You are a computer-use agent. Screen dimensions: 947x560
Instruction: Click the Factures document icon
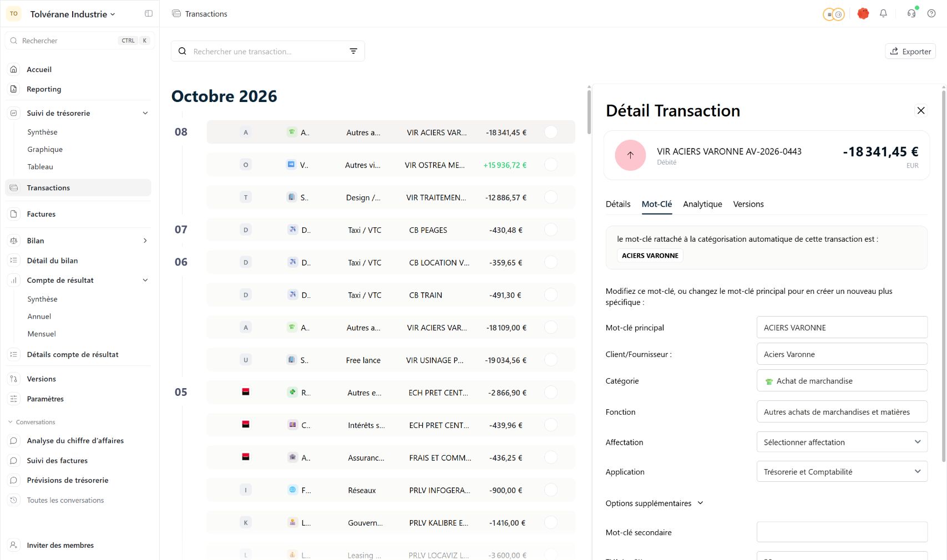[x=14, y=214]
